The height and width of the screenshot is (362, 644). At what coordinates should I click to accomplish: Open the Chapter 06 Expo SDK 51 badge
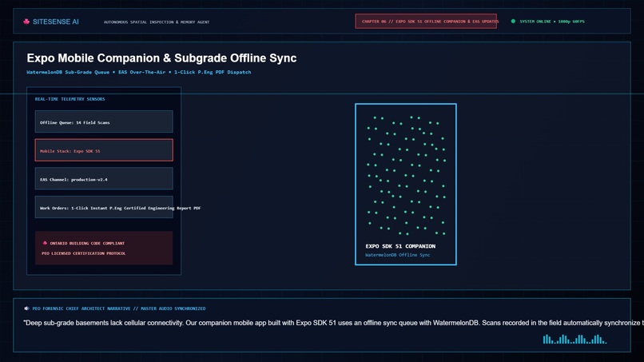[426, 22]
